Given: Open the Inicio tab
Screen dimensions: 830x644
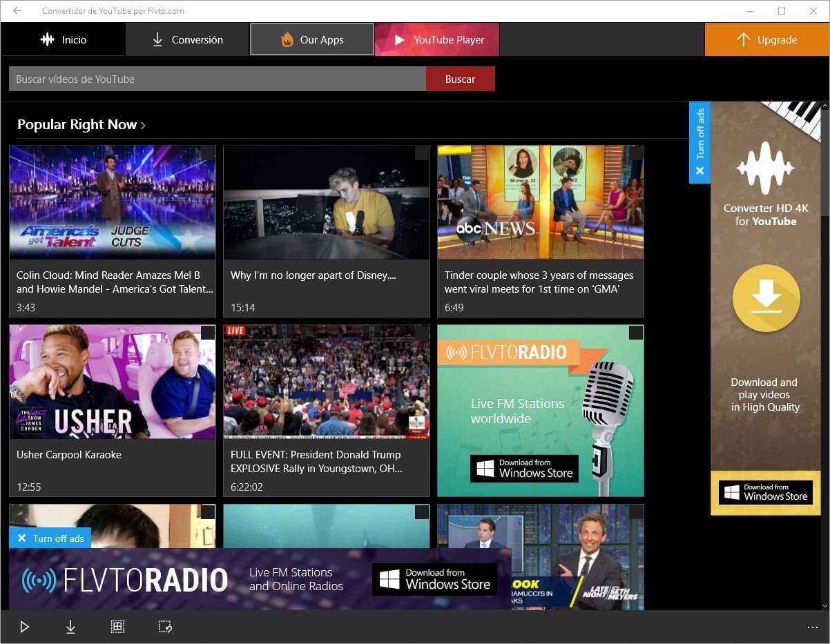Looking at the screenshot, I should (x=63, y=39).
